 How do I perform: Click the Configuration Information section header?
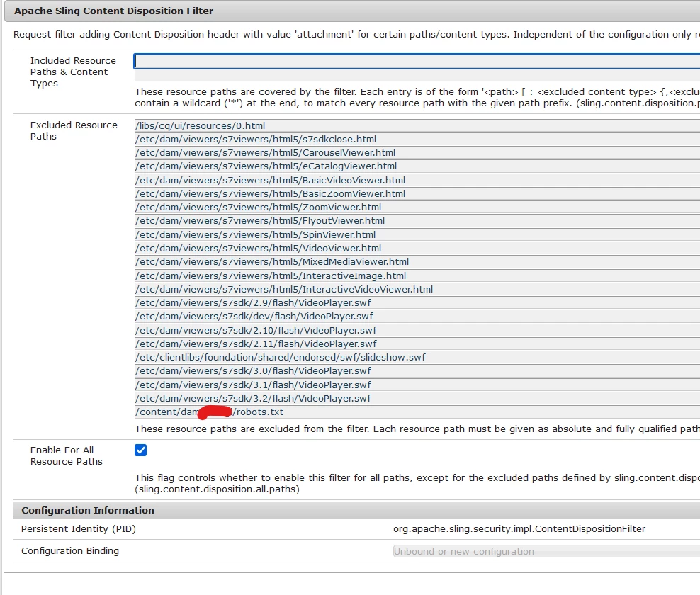click(x=88, y=510)
